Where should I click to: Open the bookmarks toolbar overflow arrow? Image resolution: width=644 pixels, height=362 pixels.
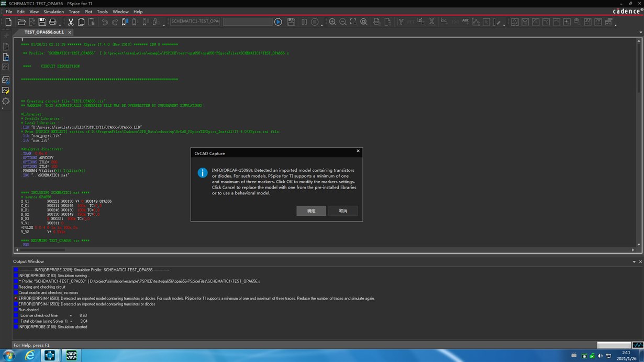click(x=164, y=25)
